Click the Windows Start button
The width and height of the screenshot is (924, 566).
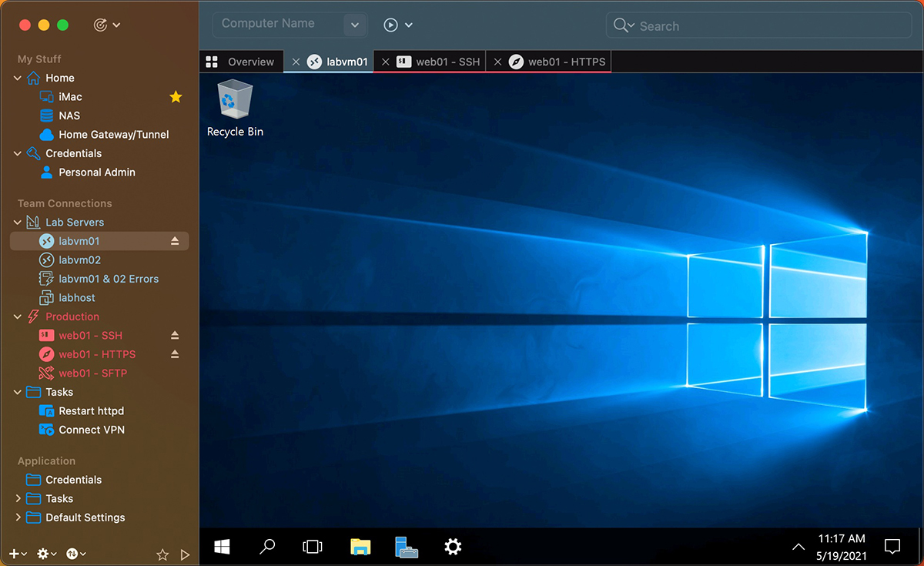pos(222,547)
